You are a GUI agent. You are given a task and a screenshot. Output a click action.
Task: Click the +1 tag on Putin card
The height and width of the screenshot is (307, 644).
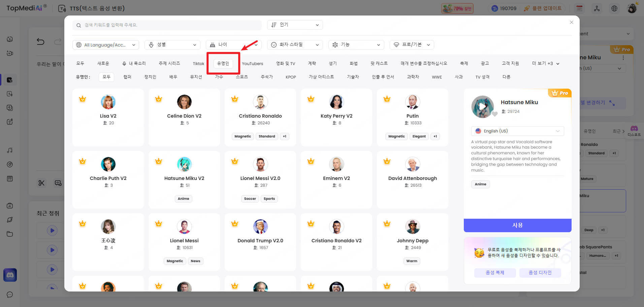pyautogui.click(x=435, y=136)
